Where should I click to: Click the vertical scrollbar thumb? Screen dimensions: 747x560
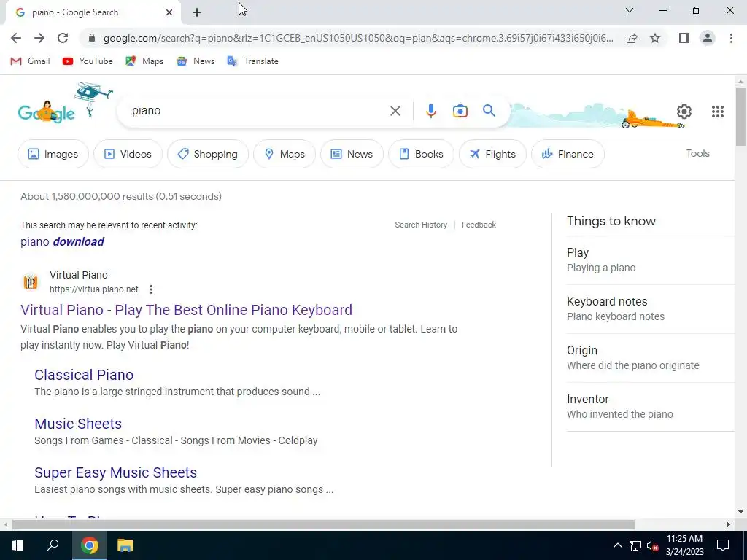tap(740, 117)
